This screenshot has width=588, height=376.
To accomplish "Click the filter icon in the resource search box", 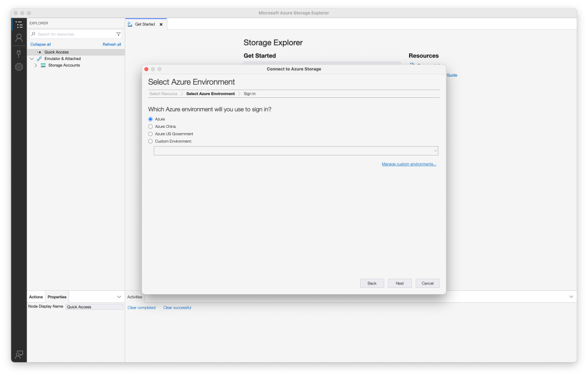I will click(x=119, y=34).
